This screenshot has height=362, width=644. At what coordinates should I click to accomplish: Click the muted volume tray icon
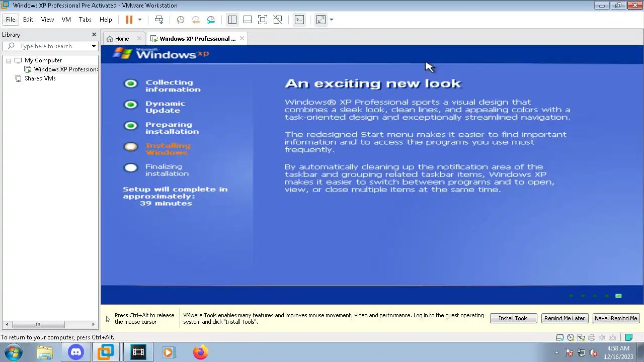pyautogui.click(x=593, y=352)
